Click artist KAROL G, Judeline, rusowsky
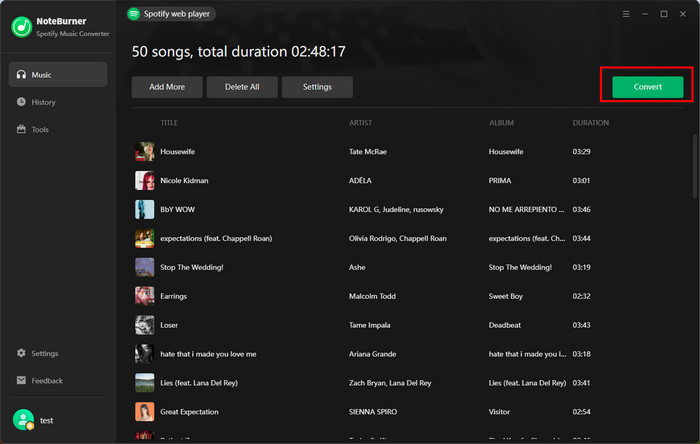The height and width of the screenshot is (444, 700). tap(396, 210)
